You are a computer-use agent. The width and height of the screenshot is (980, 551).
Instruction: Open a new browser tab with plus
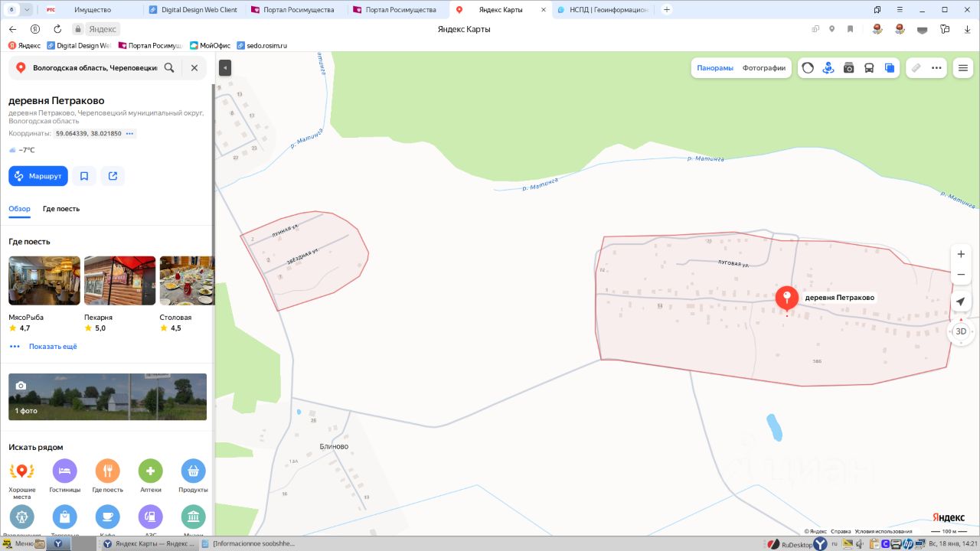pyautogui.click(x=667, y=10)
